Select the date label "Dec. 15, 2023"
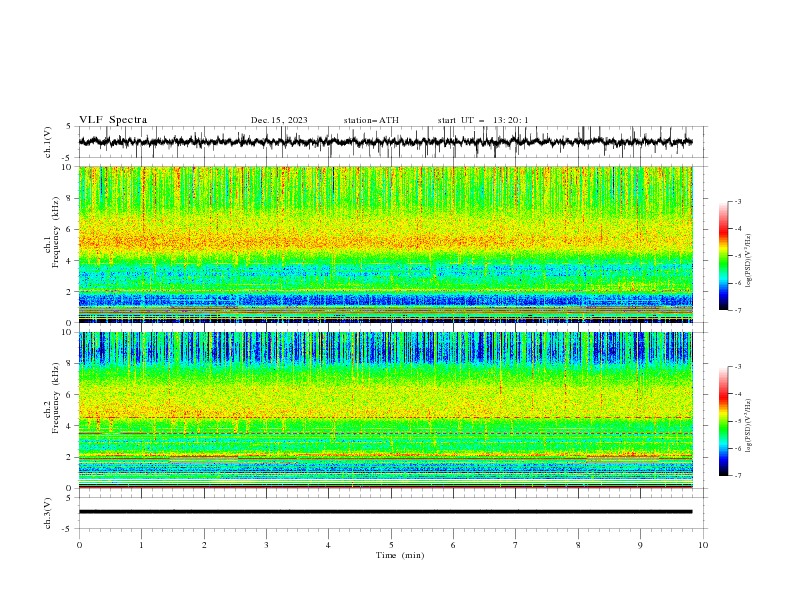 [279, 120]
